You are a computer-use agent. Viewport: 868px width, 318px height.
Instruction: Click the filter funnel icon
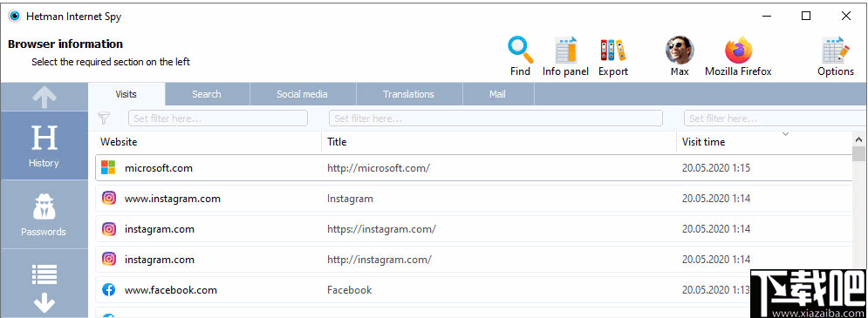click(104, 118)
